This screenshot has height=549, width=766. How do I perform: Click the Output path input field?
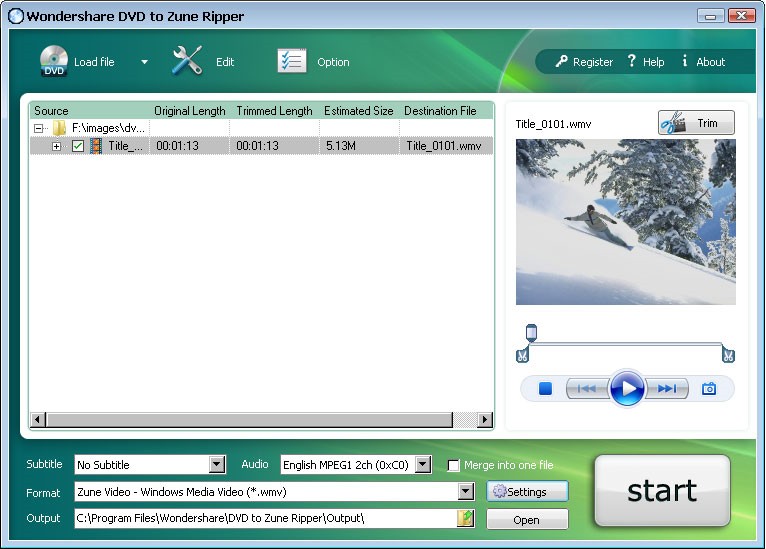265,518
